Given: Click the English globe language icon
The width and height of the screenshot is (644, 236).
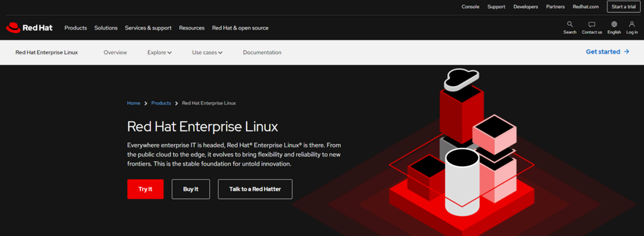Looking at the screenshot, I should click(614, 25).
